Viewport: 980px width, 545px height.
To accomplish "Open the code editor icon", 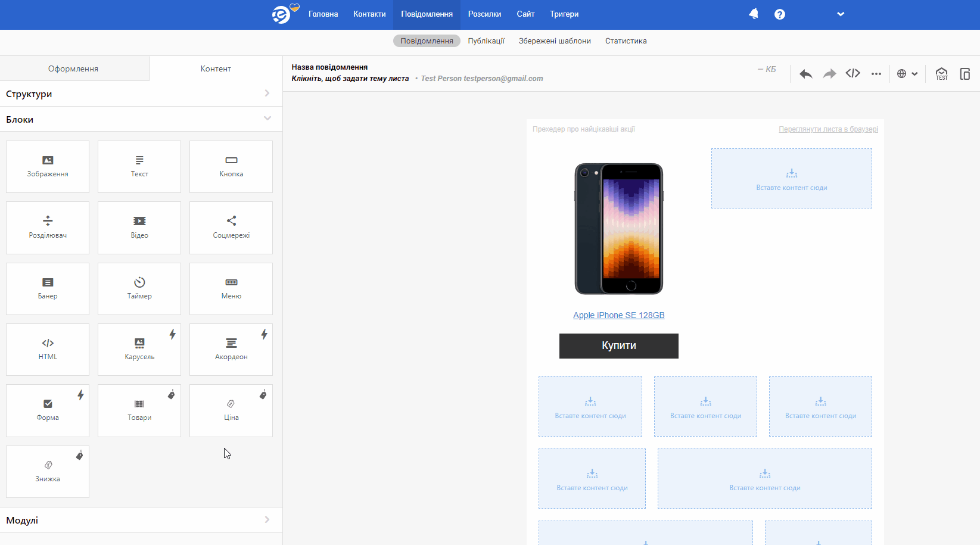I will click(x=853, y=73).
